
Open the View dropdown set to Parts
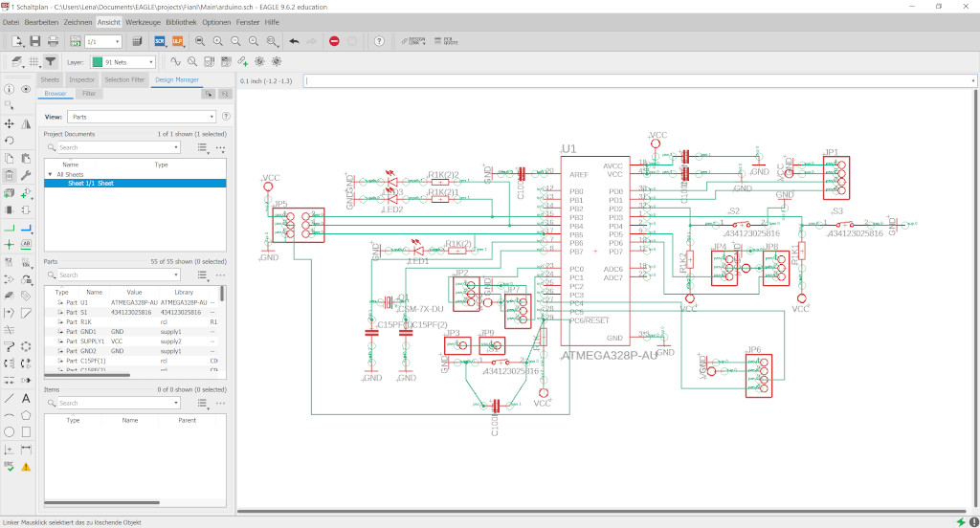142,116
